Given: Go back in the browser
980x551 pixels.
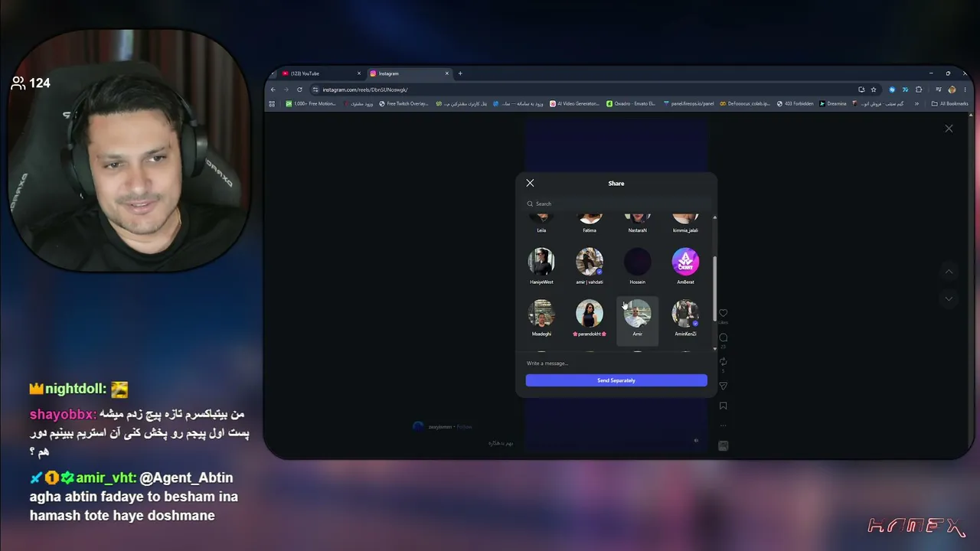Looking at the screenshot, I should (x=273, y=90).
